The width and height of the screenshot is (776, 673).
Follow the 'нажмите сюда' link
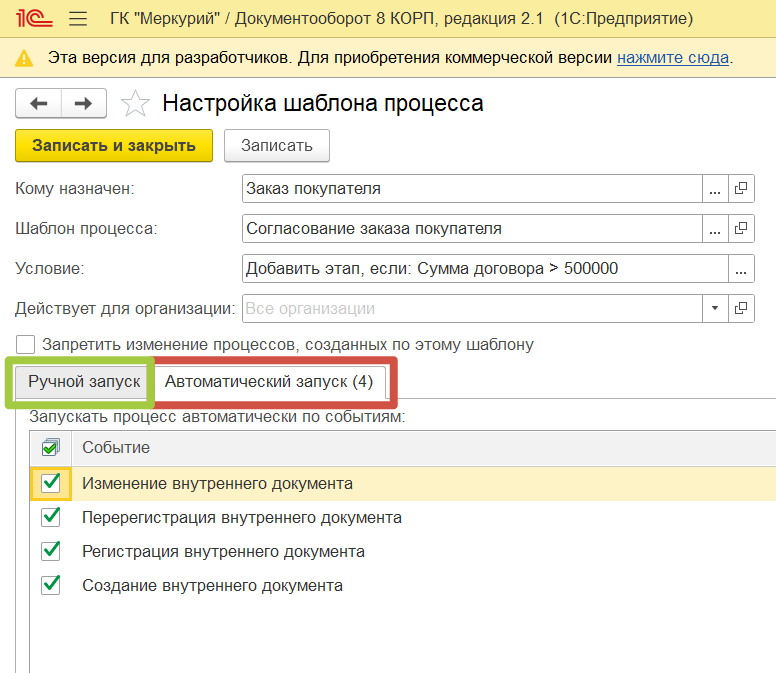point(672,58)
